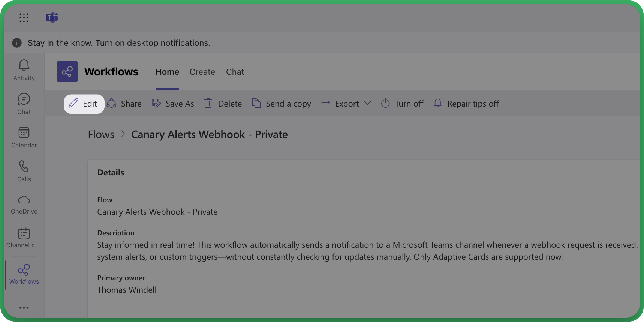Toggle Repair tips off bell
This screenshot has width=644, height=322.
[466, 104]
